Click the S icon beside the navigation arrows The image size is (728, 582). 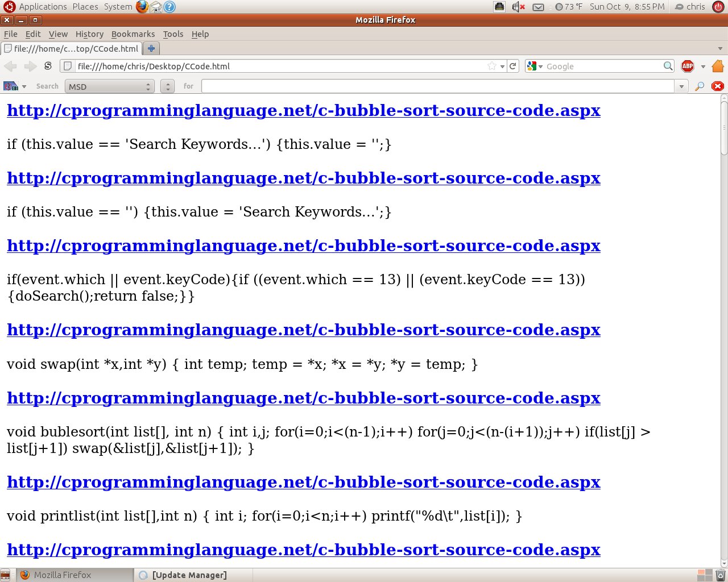pos(48,66)
